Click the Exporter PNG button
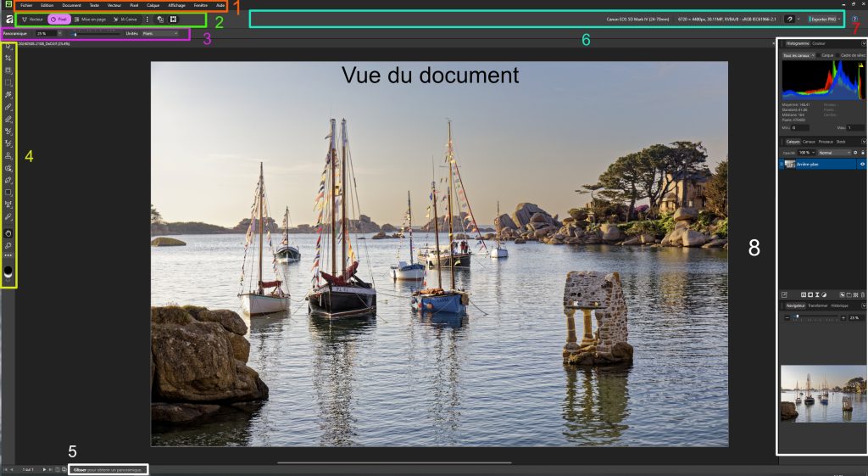 point(825,19)
